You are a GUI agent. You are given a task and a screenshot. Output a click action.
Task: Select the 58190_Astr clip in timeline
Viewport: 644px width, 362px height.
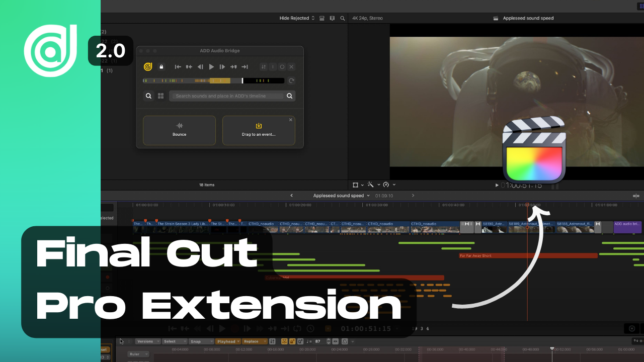495,227
